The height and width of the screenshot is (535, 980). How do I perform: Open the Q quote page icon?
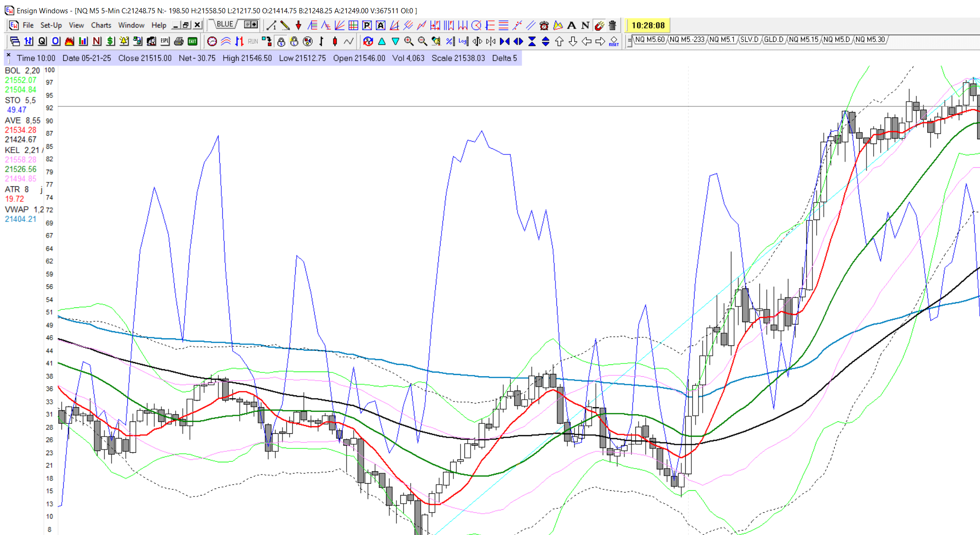42,41
